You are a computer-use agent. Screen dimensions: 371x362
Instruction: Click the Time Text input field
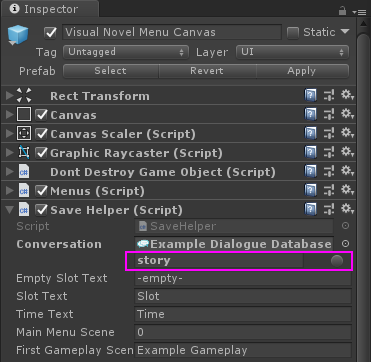pyautogui.click(x=243, y=314)
